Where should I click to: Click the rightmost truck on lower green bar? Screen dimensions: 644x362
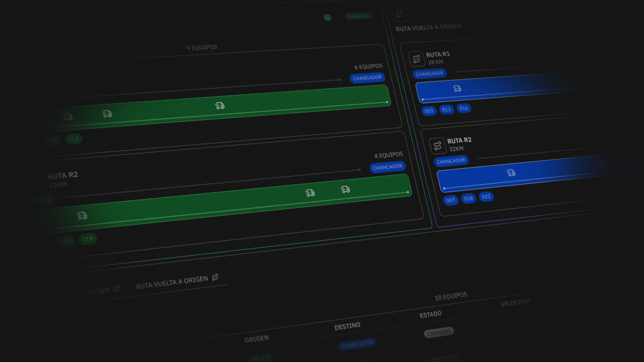345,189
